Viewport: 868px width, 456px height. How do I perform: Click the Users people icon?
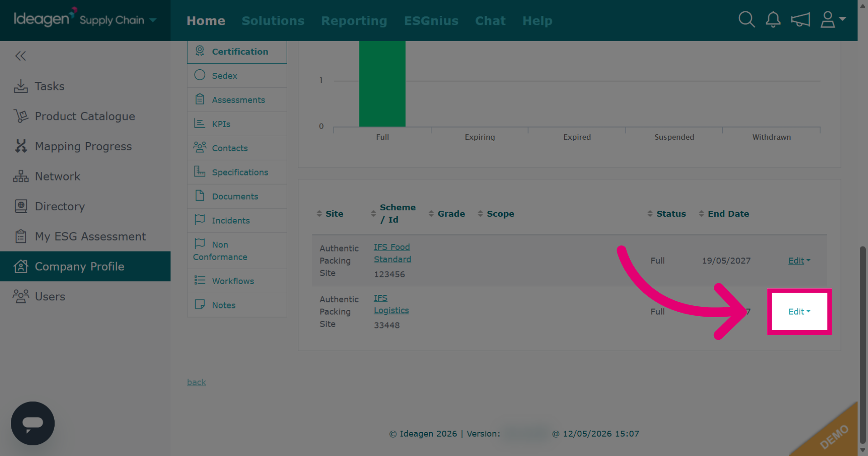(21, 296)
